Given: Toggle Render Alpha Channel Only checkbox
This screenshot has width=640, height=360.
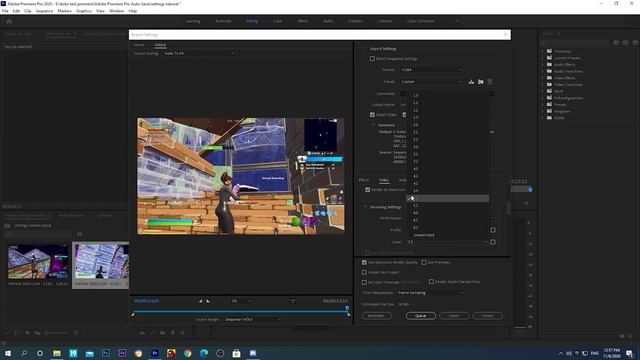Looking at the screenshot, I should point(431,282).
